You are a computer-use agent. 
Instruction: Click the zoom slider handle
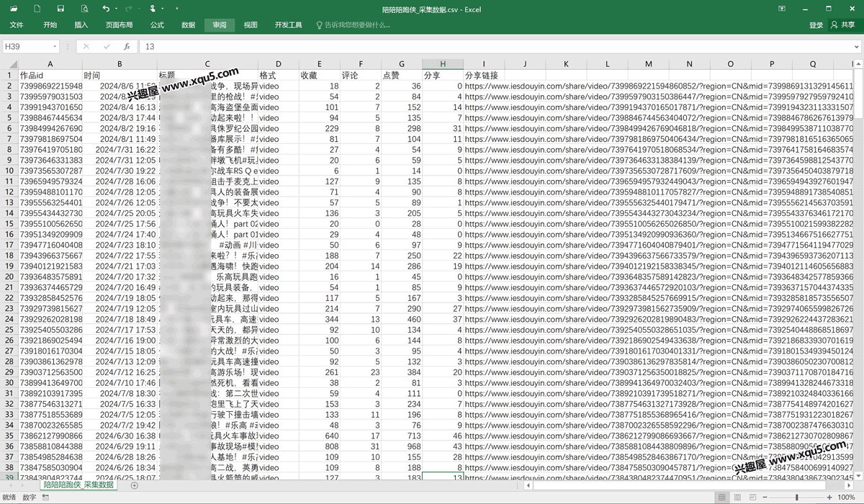(x=796, y=498)
